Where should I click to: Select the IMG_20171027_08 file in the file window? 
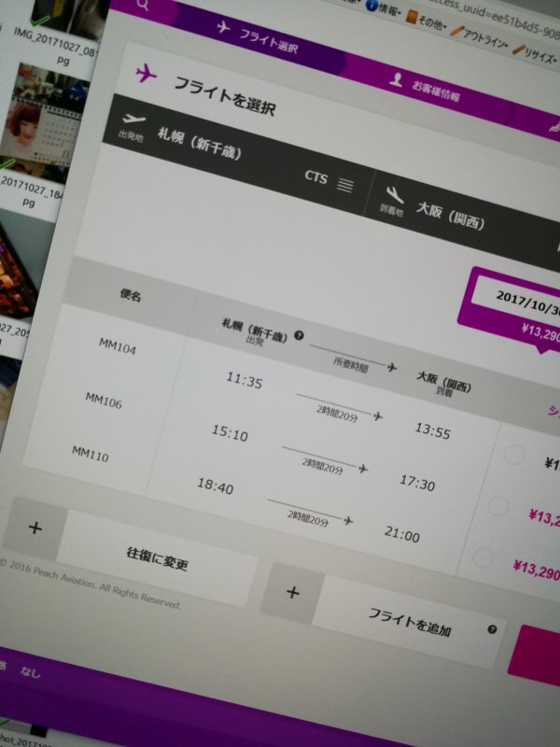tap(56, 45)
